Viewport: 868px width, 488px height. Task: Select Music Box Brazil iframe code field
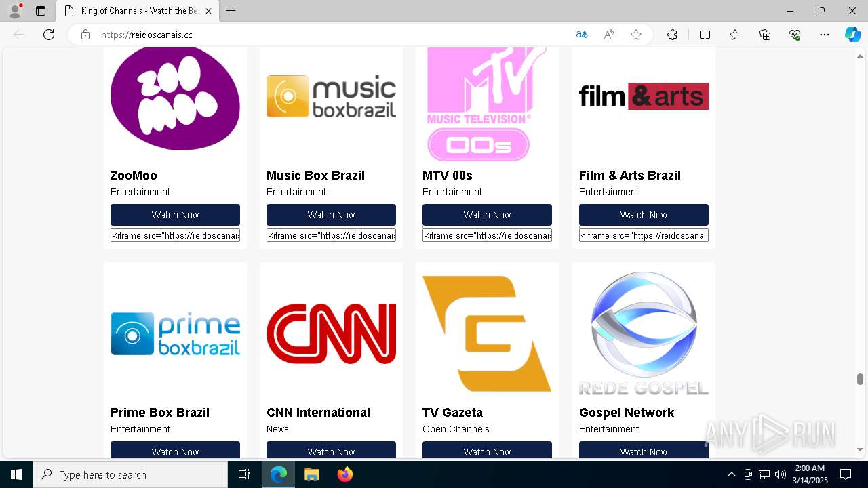pyautogui.click(x=331, y=235)
